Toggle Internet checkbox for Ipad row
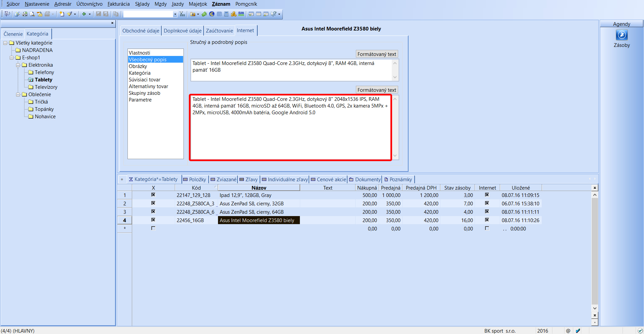This screenshot has height=334, width=644. click(x=487, y=195)
